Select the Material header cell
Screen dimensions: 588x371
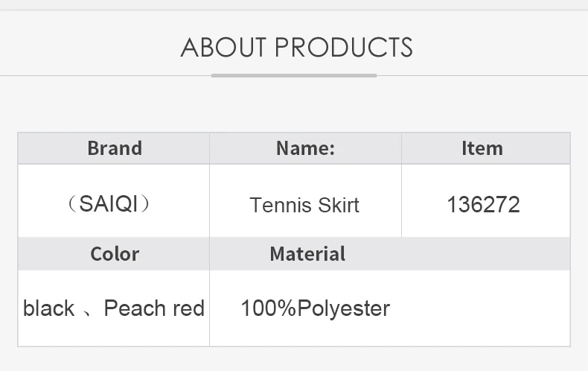[x=307, y=254]
